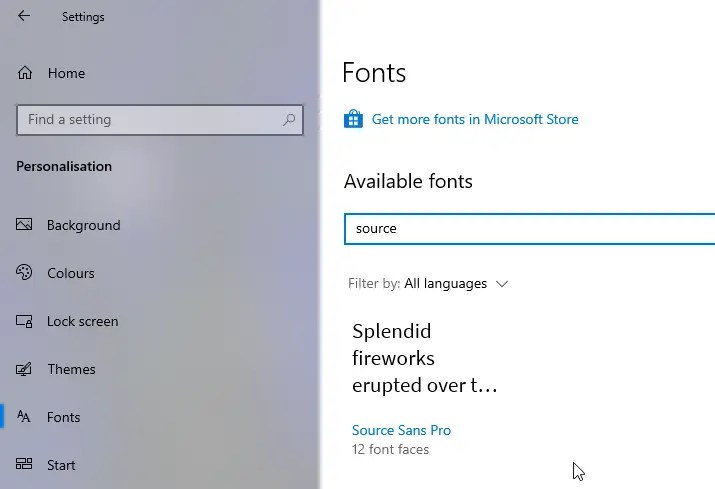
Task: Go to Lock screen settings
Action: point(83,322)
